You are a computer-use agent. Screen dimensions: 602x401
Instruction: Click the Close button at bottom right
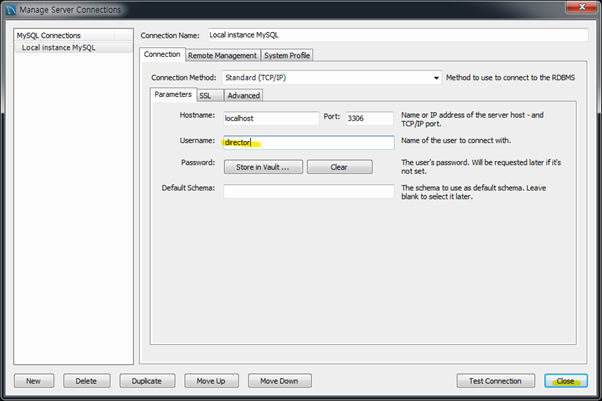point(566,381)
